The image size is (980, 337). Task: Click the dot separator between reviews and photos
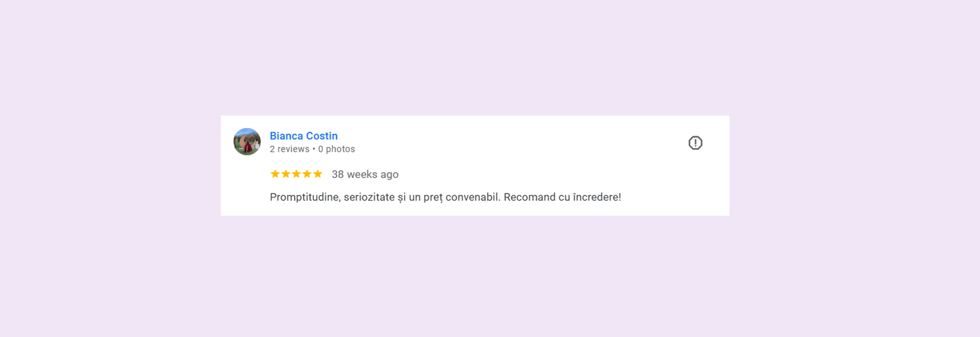pos(314,149)
